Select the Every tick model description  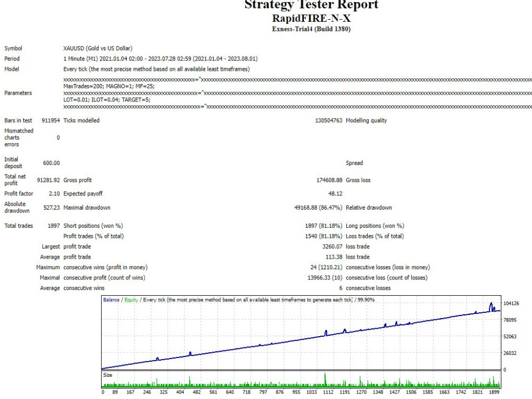tap(156, 69)
